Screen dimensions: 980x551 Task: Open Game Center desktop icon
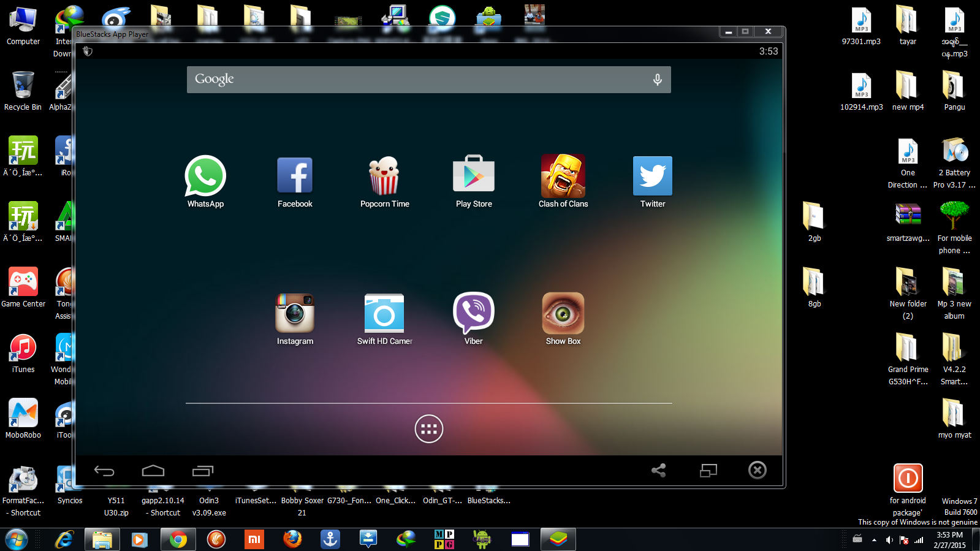(x=23, y=288)
